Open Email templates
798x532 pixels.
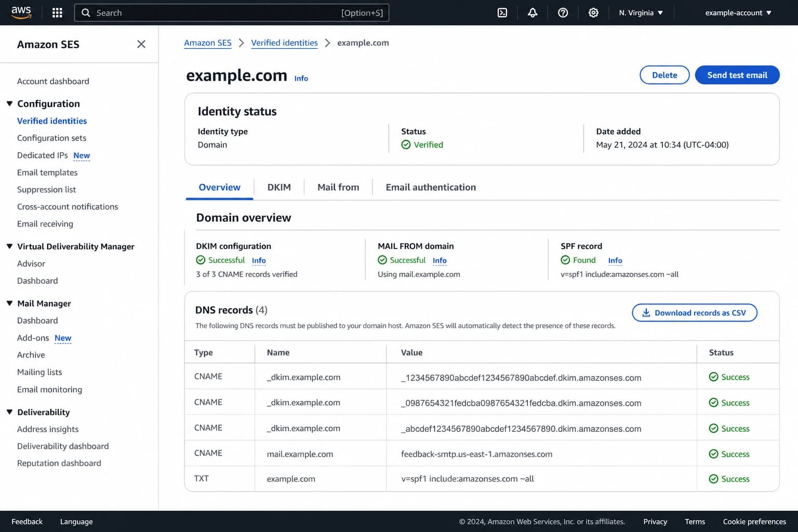click(x=47, y=172)
